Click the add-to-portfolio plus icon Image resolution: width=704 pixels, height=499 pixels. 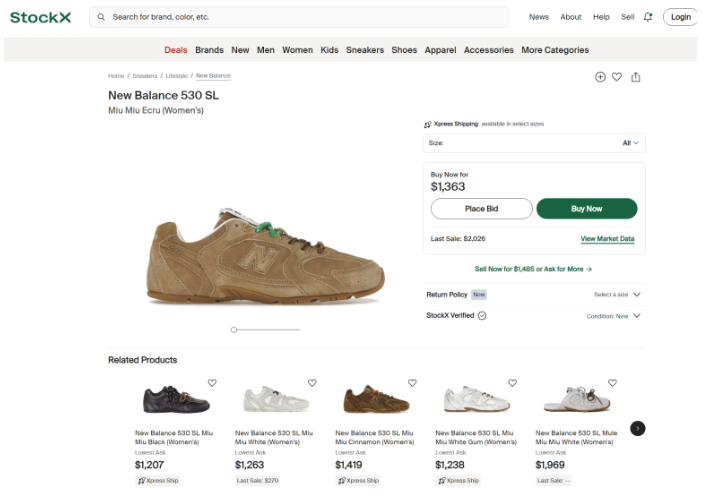coord(600,77)
